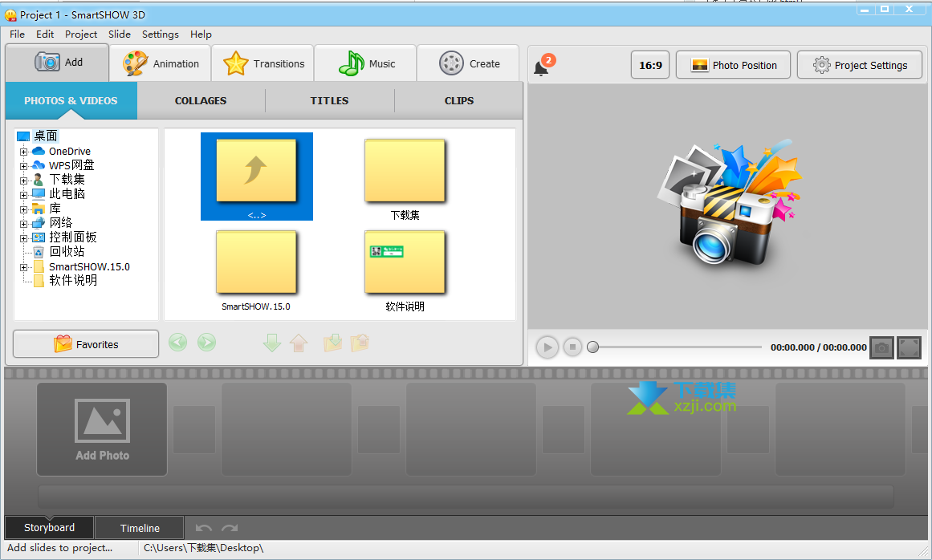Click the Add Photo slide placeholder
Image resolution: width=932 pixels, height=560 pixels.
pos(102,428)
